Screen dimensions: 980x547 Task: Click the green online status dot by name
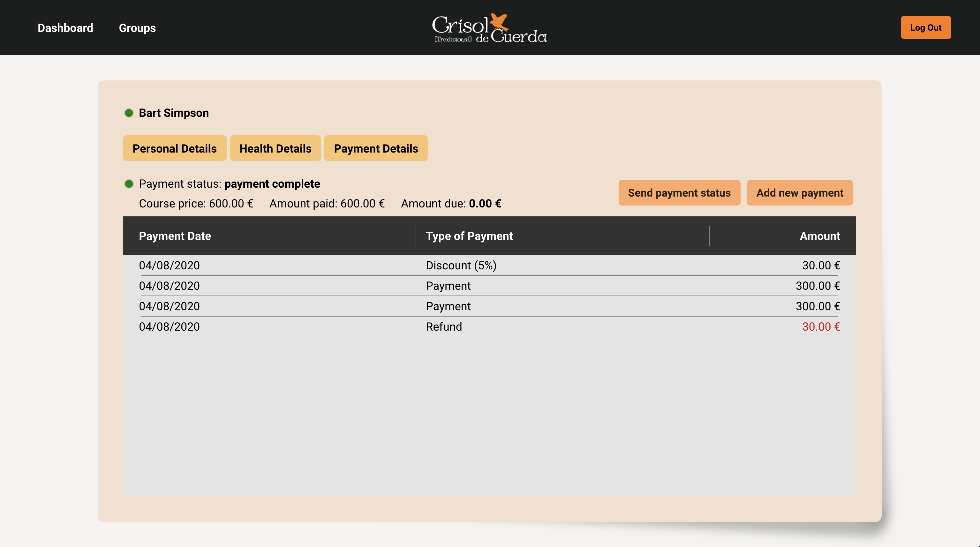(129, 113)
